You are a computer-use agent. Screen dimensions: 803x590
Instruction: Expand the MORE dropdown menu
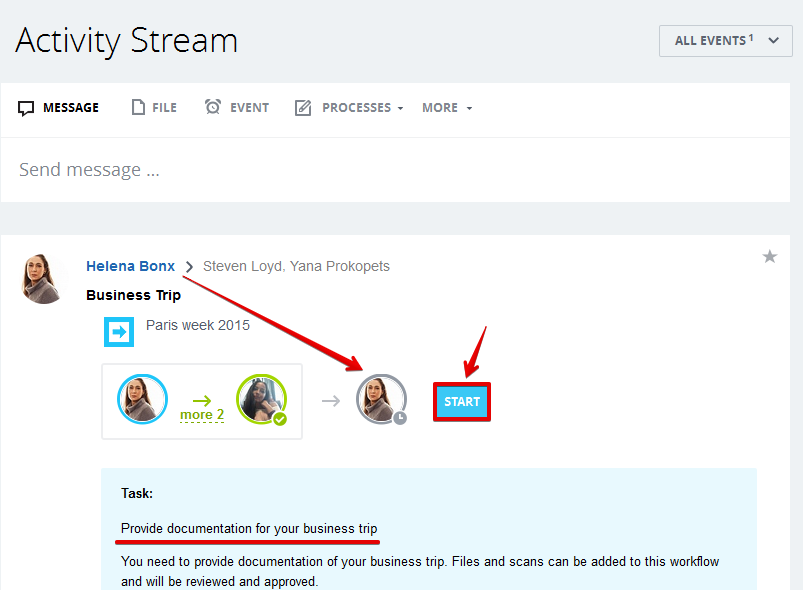(447, 108)
